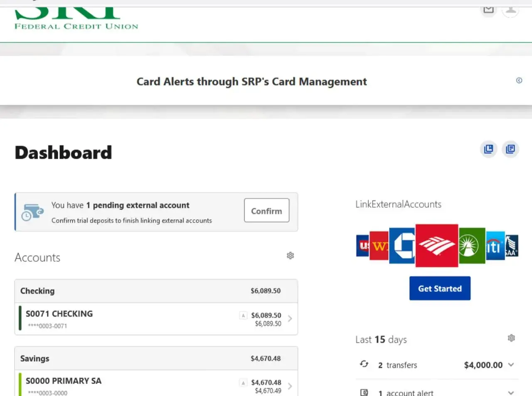
Task: Click the second dashboard layout icon button
Action: coord(510,149)
